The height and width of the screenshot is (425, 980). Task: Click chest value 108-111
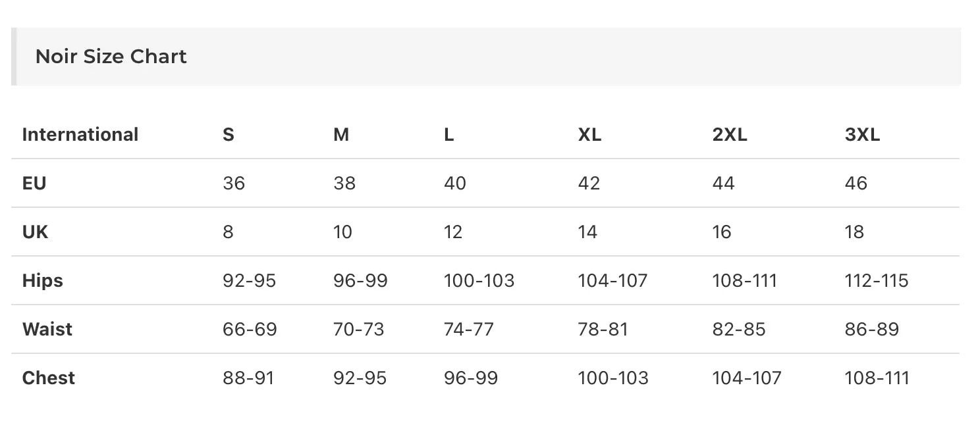coord(877,378)
